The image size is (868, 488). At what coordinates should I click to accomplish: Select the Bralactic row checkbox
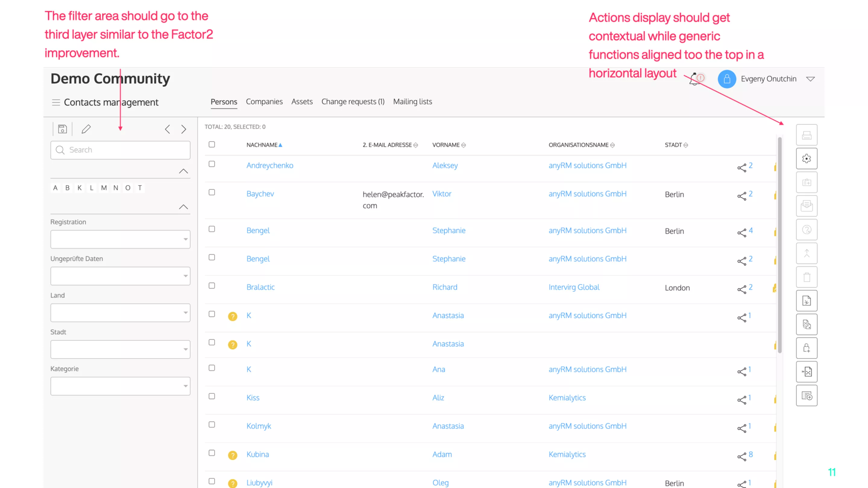[x=212, y=286]
